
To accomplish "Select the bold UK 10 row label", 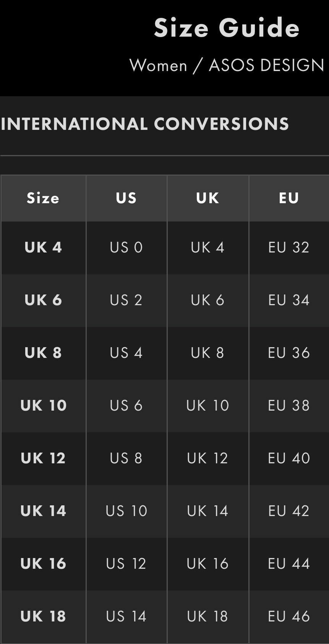I will [43, 406].
